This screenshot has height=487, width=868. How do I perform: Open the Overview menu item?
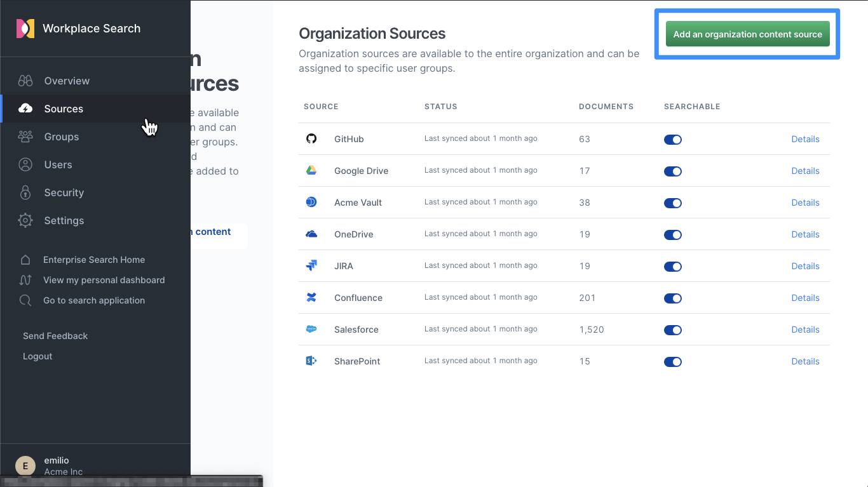tap(95, 81)
